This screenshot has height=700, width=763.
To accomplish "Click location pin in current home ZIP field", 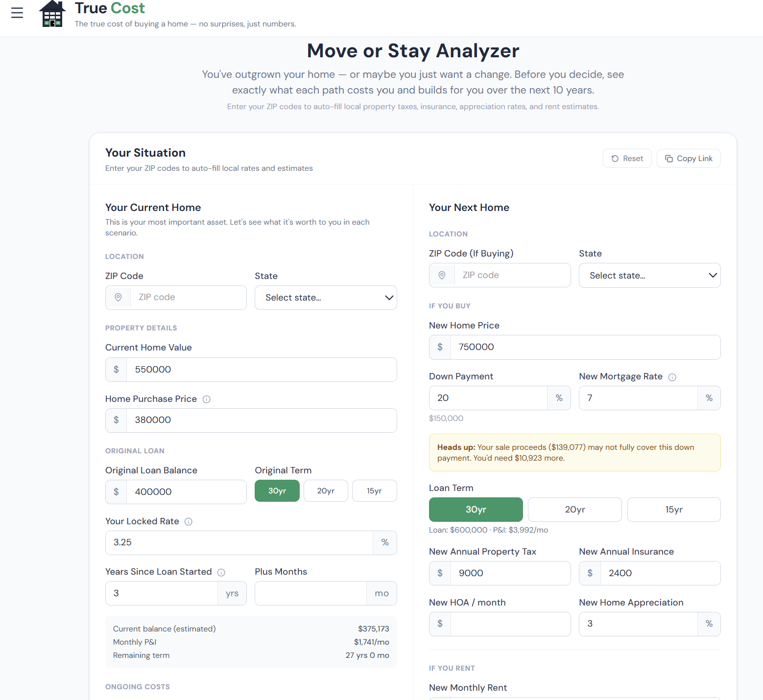I will (118, 298).
